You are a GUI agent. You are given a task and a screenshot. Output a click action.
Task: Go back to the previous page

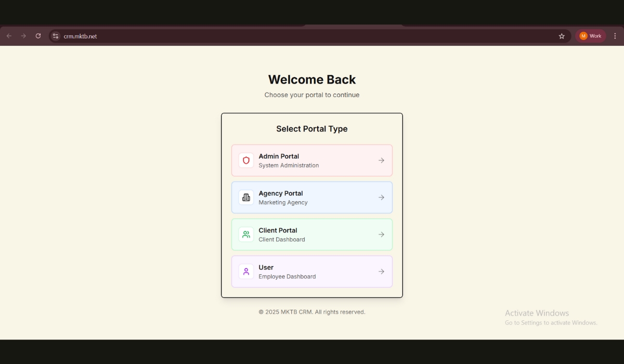pyautogui.click(x=9, y=36)
